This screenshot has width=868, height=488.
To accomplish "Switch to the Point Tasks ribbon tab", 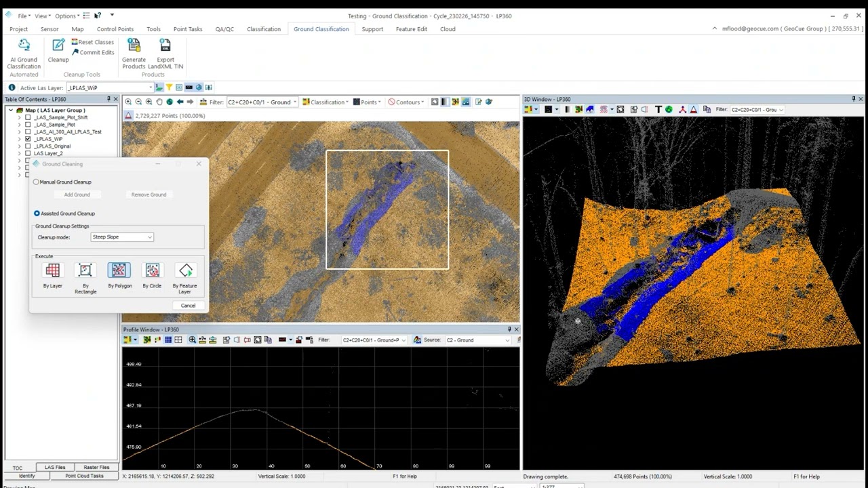I will [188, 29].
